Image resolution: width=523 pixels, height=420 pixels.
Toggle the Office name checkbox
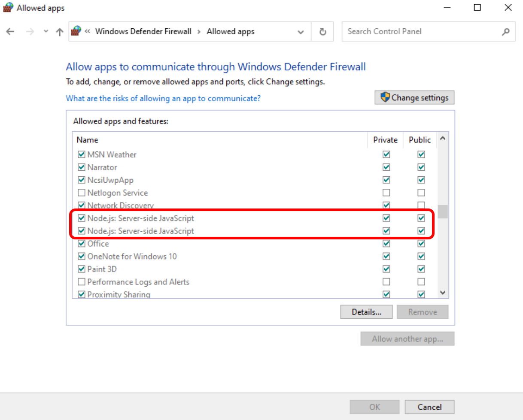[81, 244]
